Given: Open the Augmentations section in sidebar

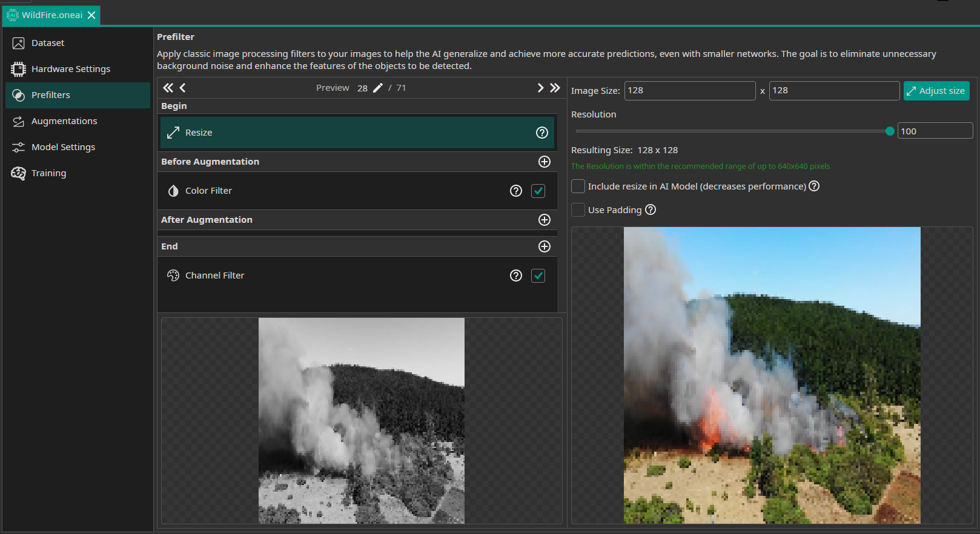Looking at the screenshot, I should point(64,121).
